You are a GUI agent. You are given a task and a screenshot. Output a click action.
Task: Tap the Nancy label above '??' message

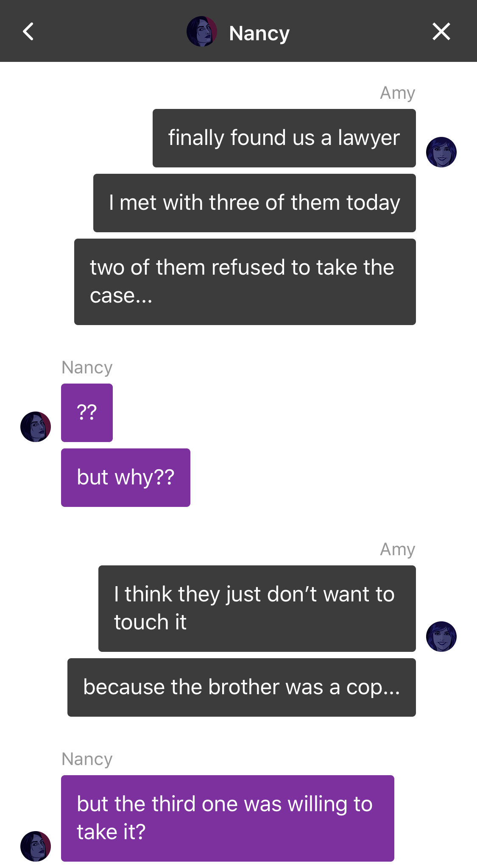tap(87, 367)
